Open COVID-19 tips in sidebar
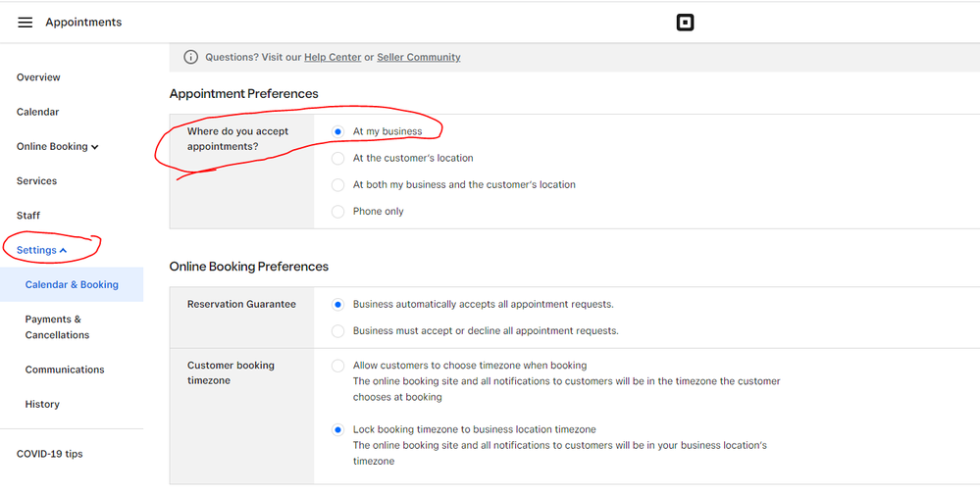This screenshot has width=980, height=494. (x=49, y=454)
